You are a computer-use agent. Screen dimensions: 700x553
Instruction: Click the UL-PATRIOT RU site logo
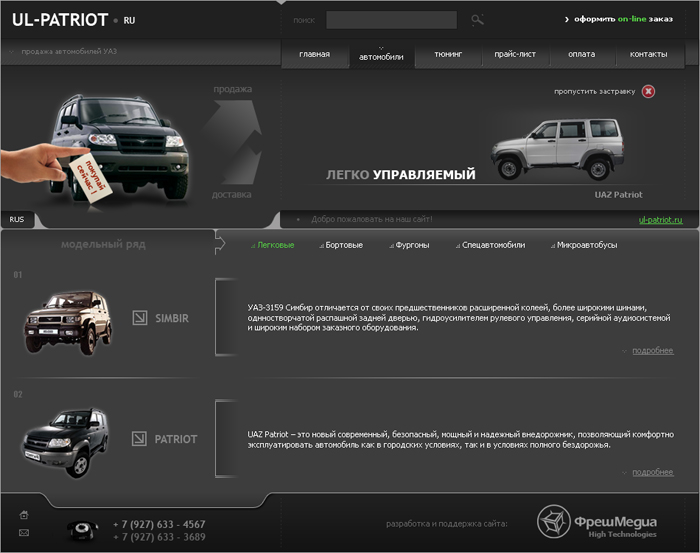tap(74, 20)
